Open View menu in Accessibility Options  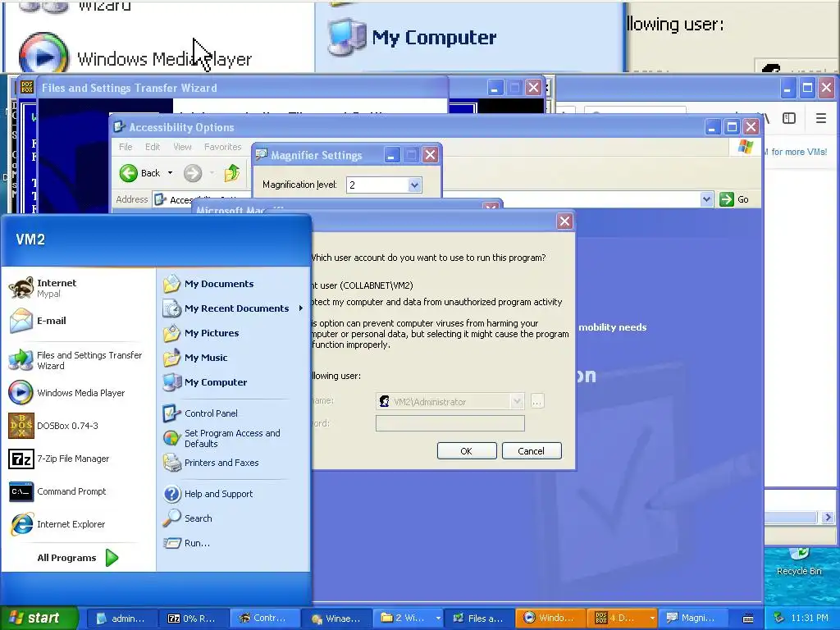pos(182,147)
